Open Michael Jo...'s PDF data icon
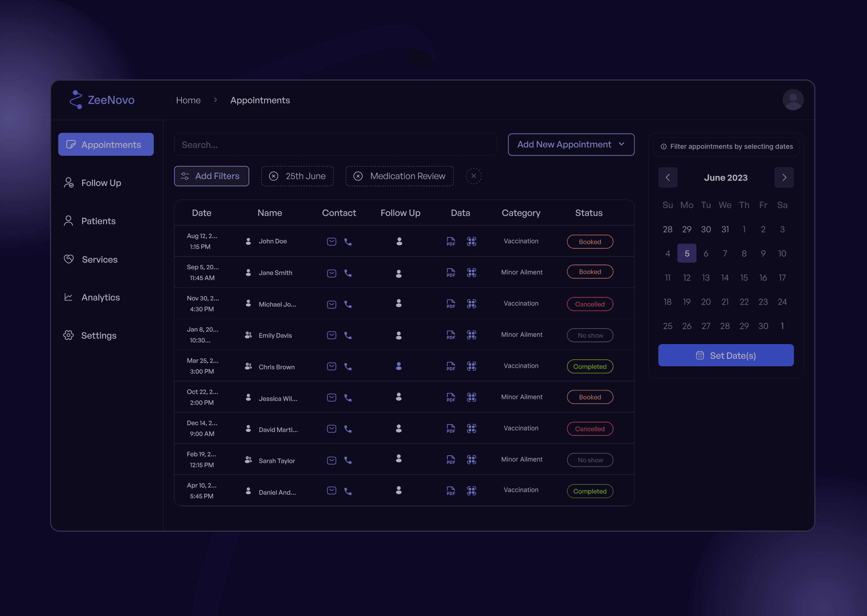 (x=451, y=304)
